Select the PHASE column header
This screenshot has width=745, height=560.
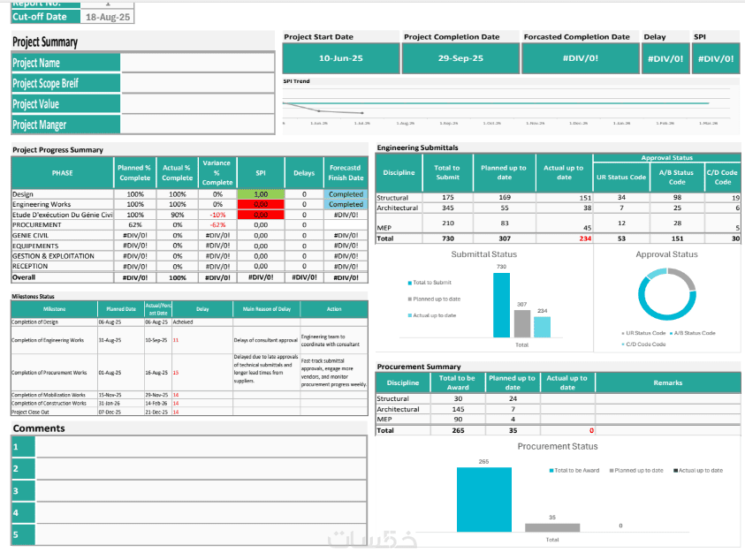[x=62, y=173]
